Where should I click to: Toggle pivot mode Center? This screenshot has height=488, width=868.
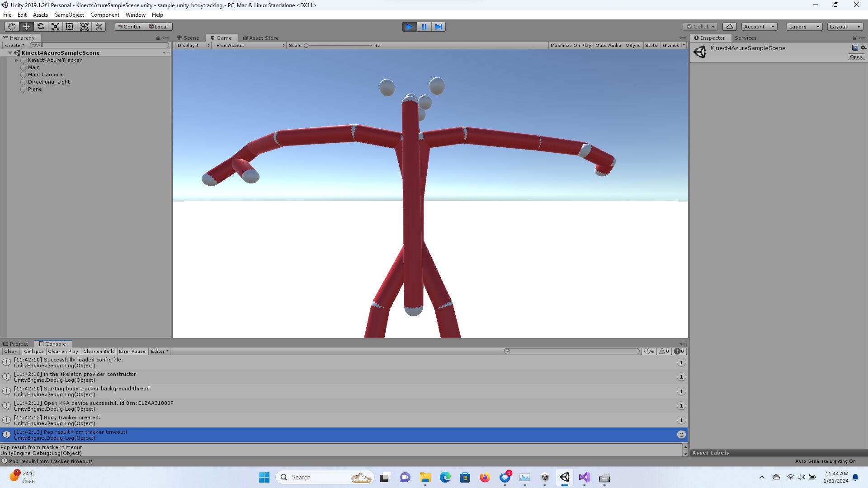pos(130,27)
